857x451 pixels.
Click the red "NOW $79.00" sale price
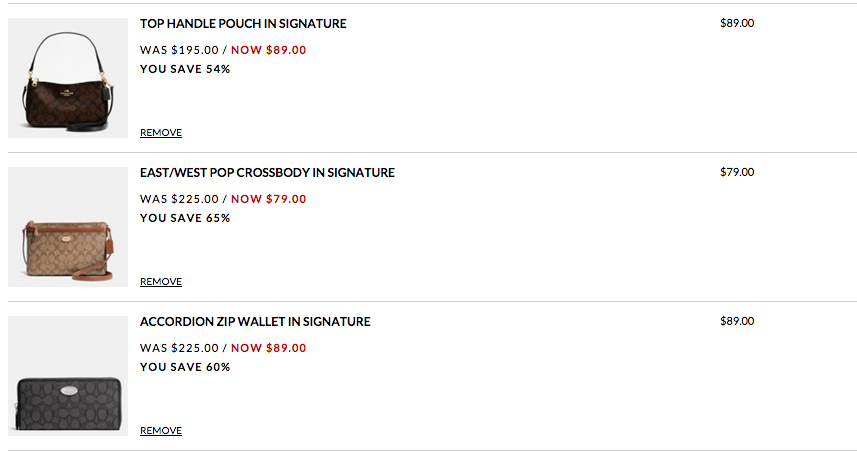click(x=269, y=199)
